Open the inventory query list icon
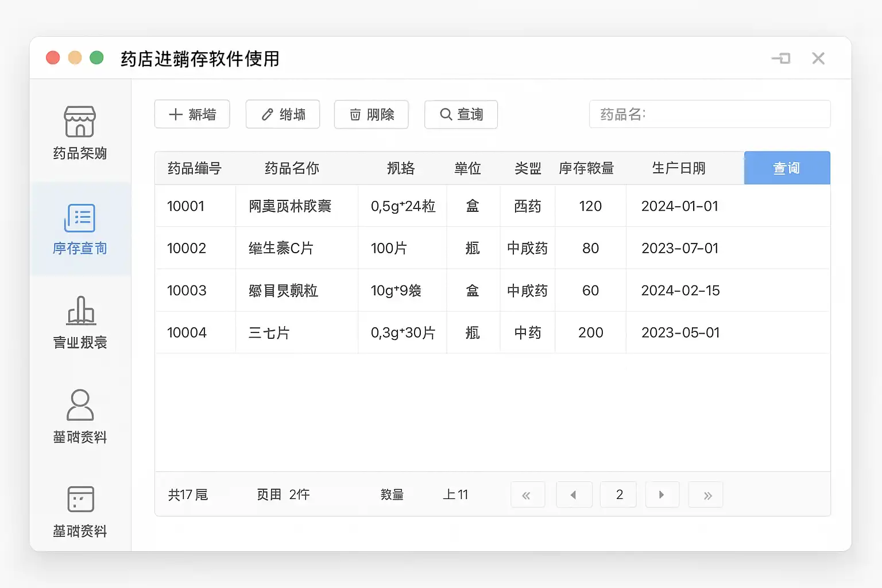 click(80, 218)
